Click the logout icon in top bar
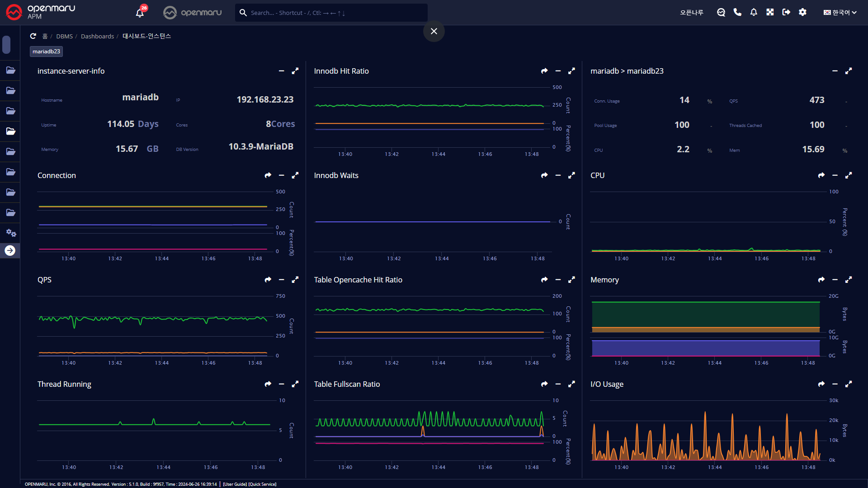The width and height of the screenshot is (868, 488). coord(786,12)
